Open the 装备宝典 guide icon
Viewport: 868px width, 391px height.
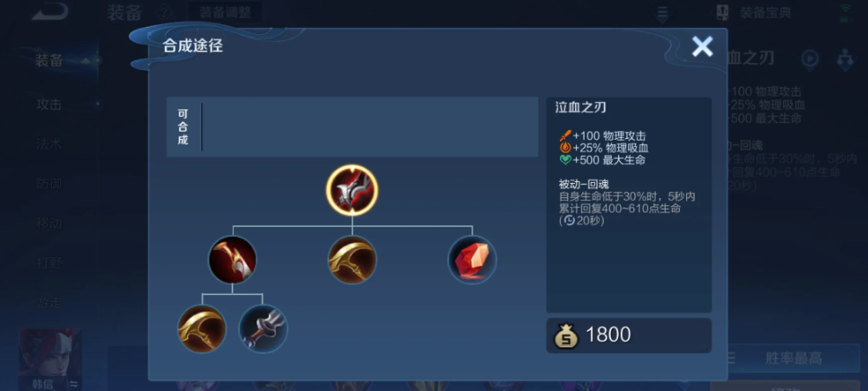click(722, 13)
